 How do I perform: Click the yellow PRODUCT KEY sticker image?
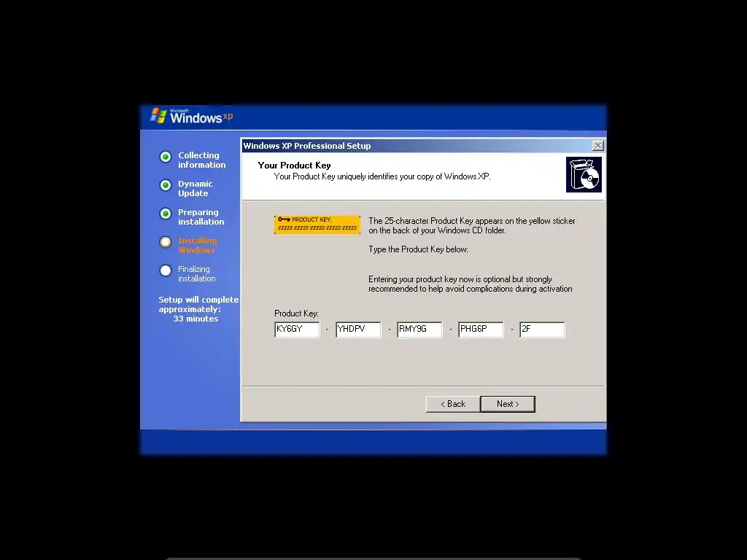tap(317, 225)
